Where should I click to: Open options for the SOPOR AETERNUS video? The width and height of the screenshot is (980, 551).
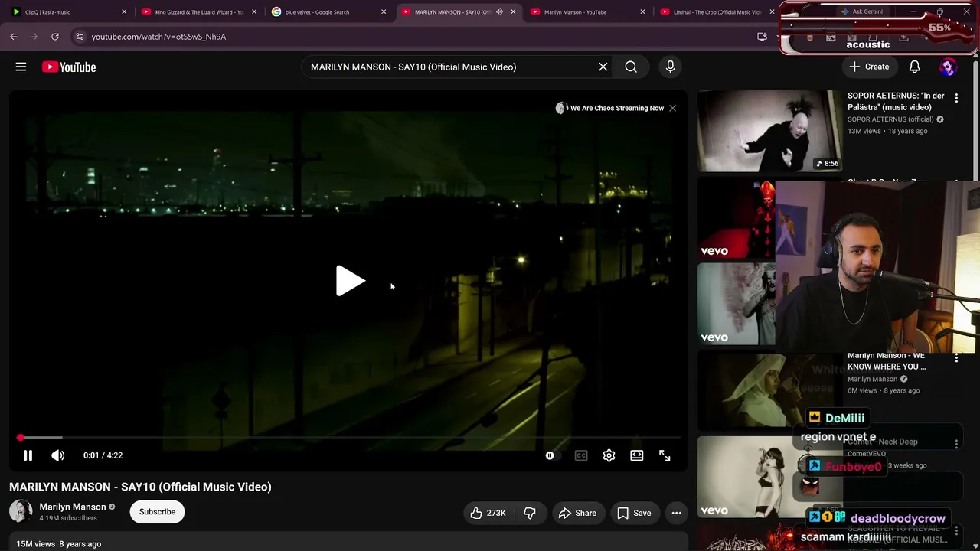click(x=956, y=99)
